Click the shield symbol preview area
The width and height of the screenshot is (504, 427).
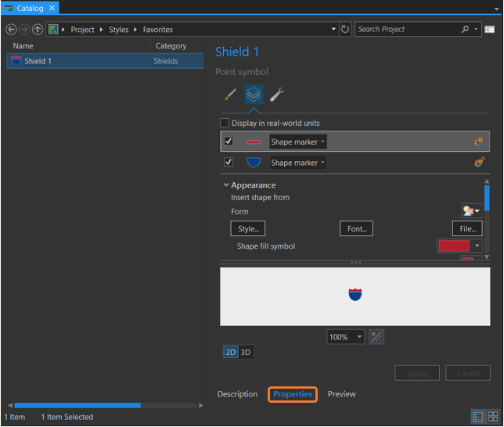click(355, 296)
